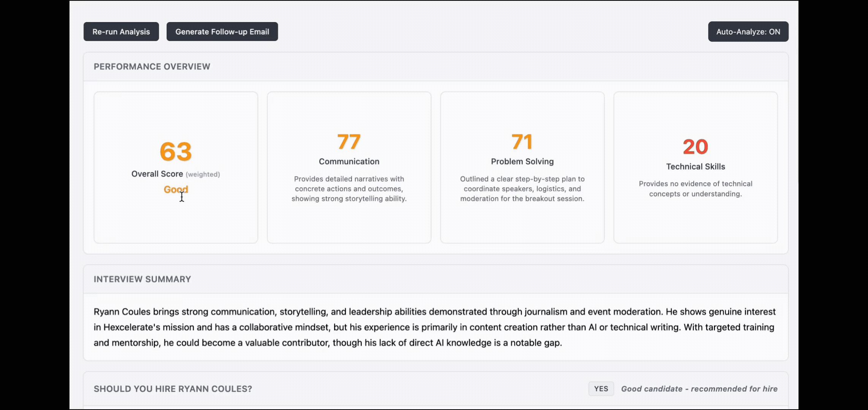Click the Technical Skills no-evidence description
This screenshot has width=868, height=410.
click(695, 189)
